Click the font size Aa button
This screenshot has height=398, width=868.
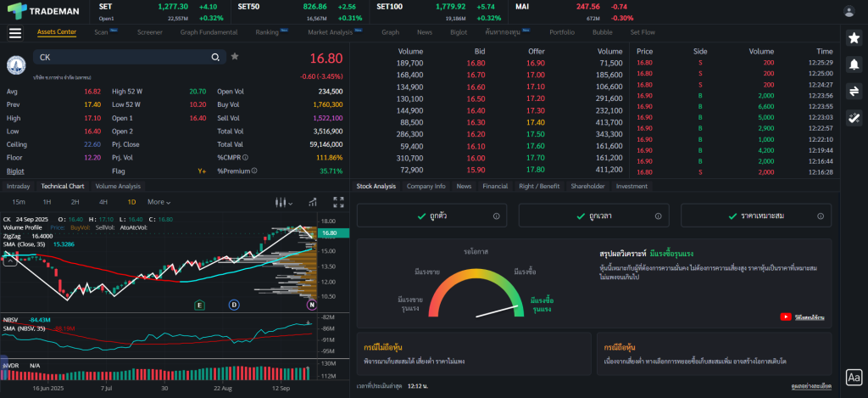pos(854,378)
